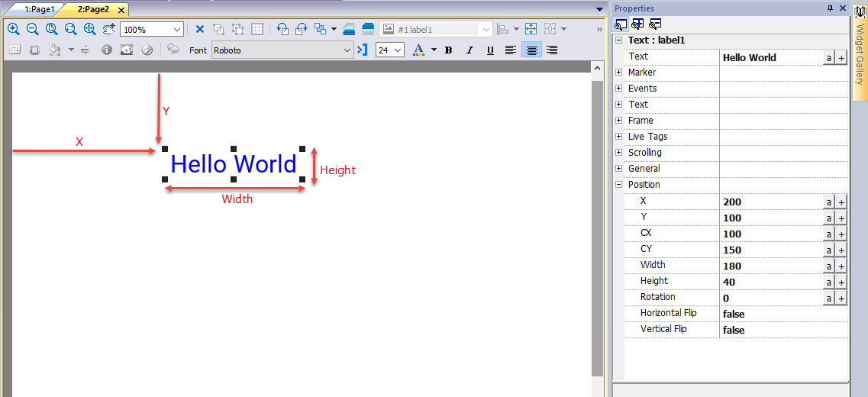868x397 pixels.
Task: Click the layers icon beside the widget selector
Action: click(x=367, y=29)
